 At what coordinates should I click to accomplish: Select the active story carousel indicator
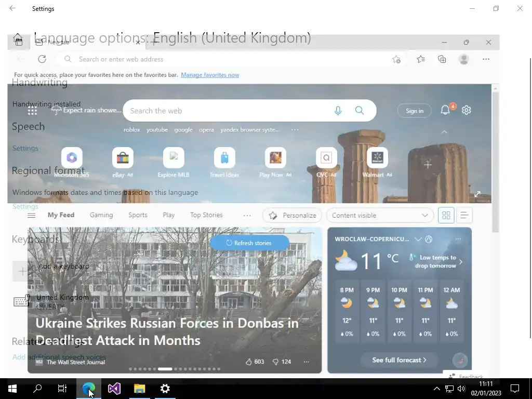click(x=165, y=369)
